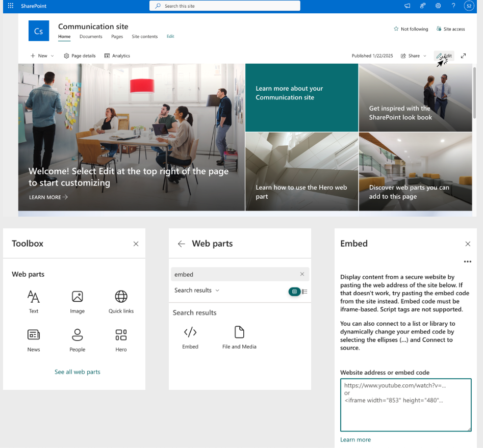Screen dimensions: 483x448
Task: Click the LEARN MORE hero link
Action: (x=48, y=197)
